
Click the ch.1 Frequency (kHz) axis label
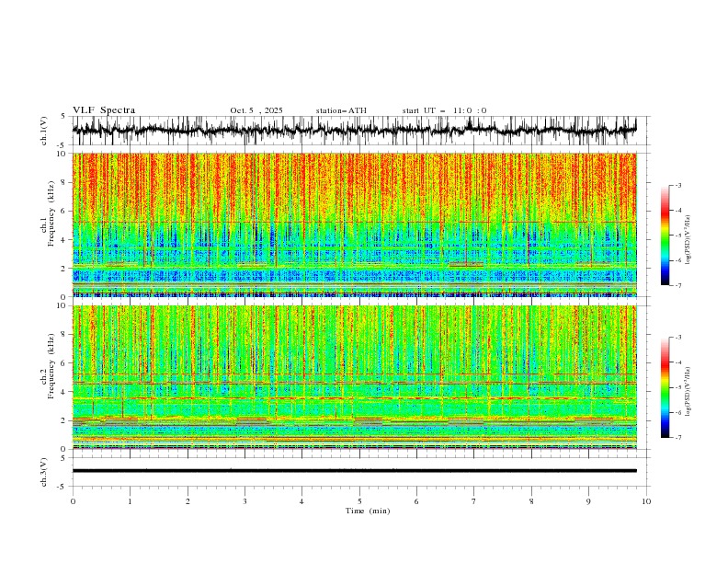click(x=48, y=213)
